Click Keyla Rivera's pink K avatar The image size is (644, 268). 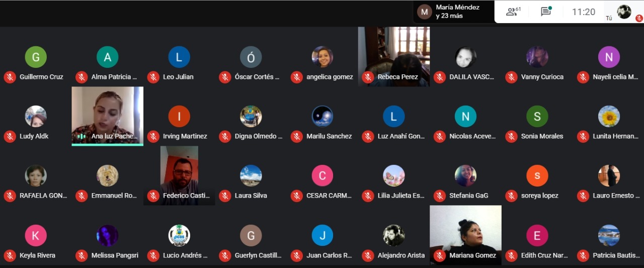click(36, 235)
